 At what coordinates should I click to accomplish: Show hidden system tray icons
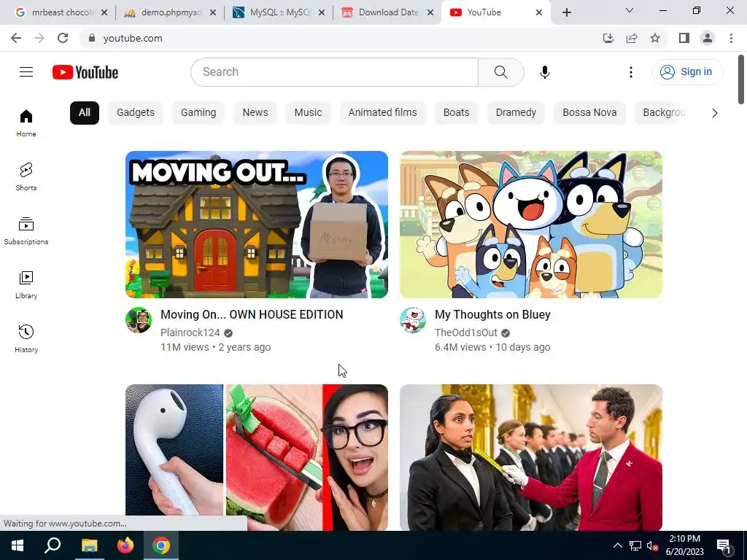tap(617, 545)
